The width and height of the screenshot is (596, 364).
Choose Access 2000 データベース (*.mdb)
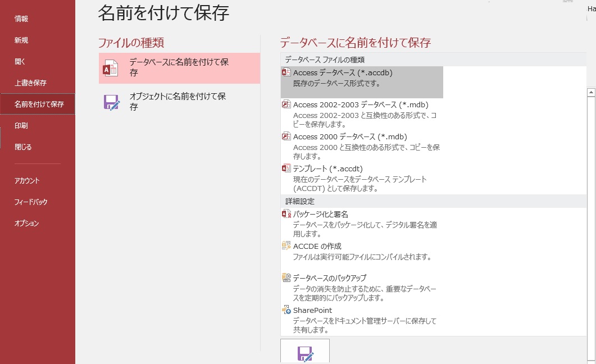(362, 146)
